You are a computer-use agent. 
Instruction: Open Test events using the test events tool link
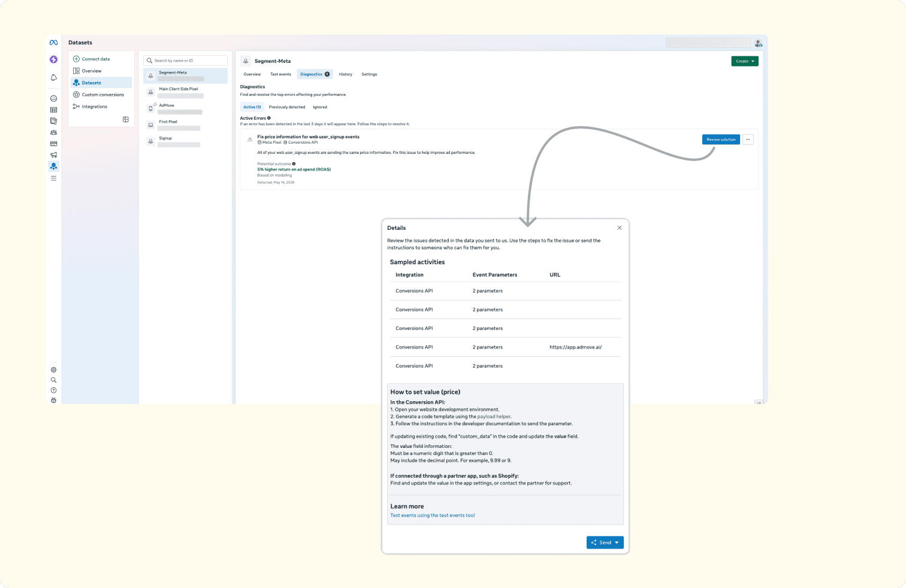point(433,516)
